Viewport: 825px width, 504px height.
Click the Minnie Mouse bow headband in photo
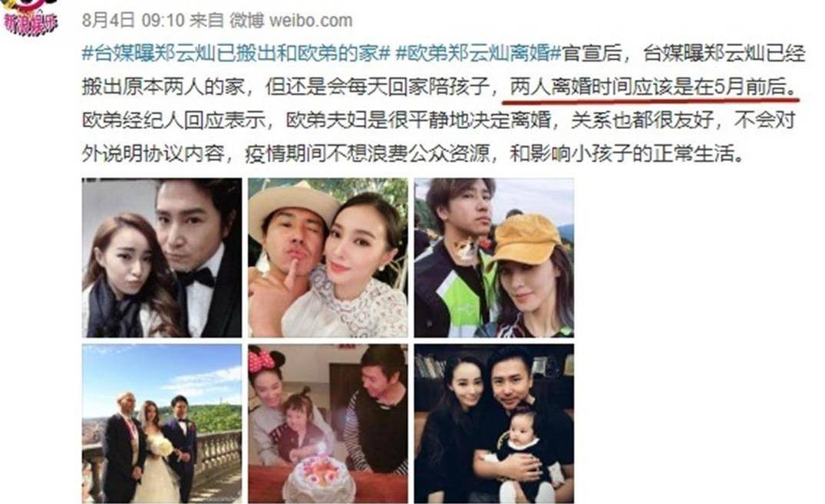(x=262, y=359)
